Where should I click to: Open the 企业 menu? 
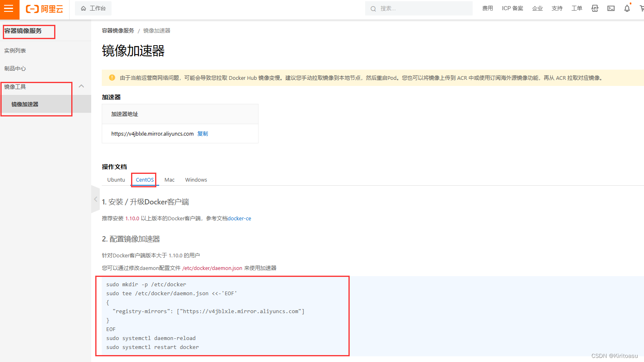pyautogui.click(x=537, y=8)
